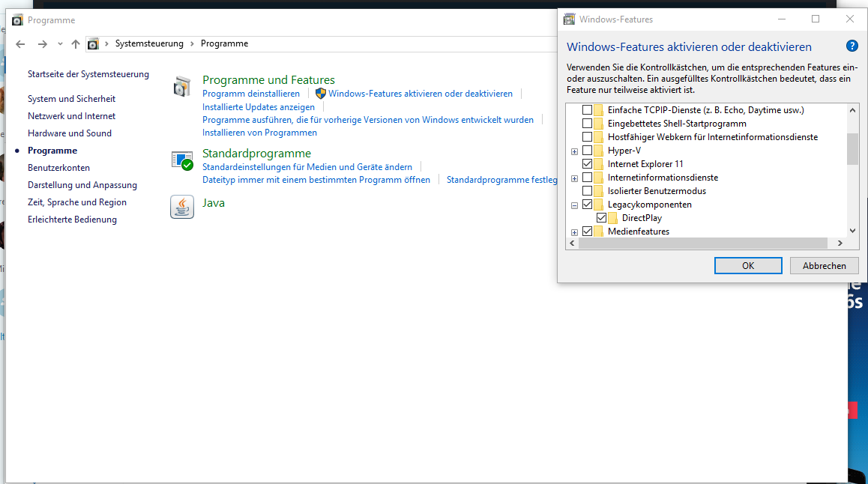
Task: Click the blue help question mark icon
Action: coord(852,46)
